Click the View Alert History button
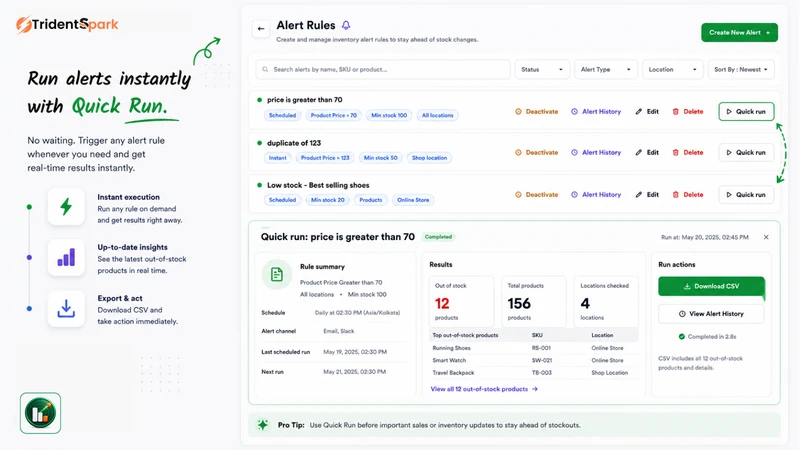 pos(711,314)
